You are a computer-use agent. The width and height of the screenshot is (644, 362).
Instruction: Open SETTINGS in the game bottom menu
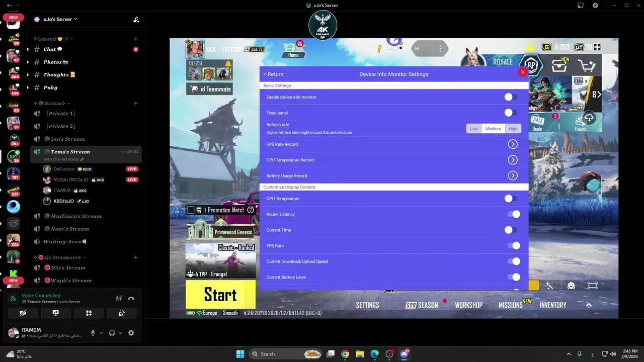[x=367, y=305]
